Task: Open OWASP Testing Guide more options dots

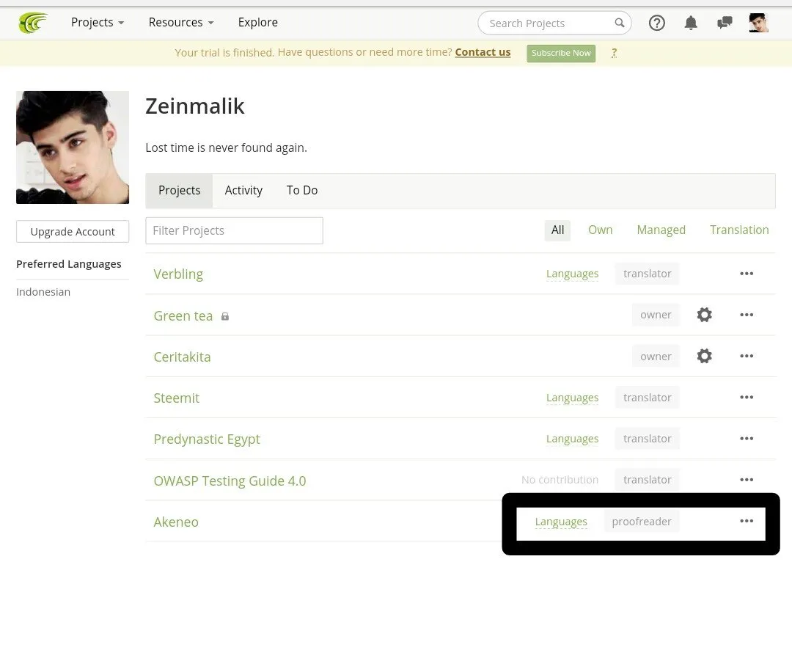Action: (x=747, y=480)
